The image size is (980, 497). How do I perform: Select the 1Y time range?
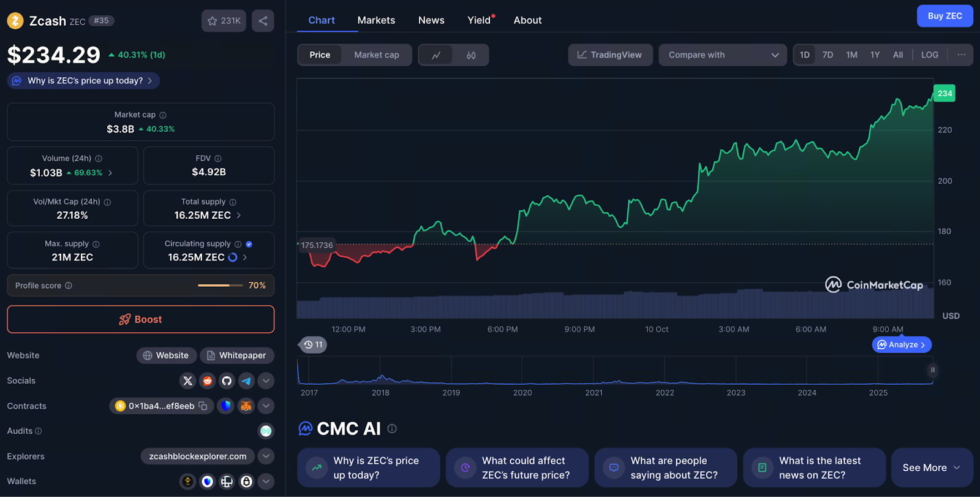tap(875, 55)
